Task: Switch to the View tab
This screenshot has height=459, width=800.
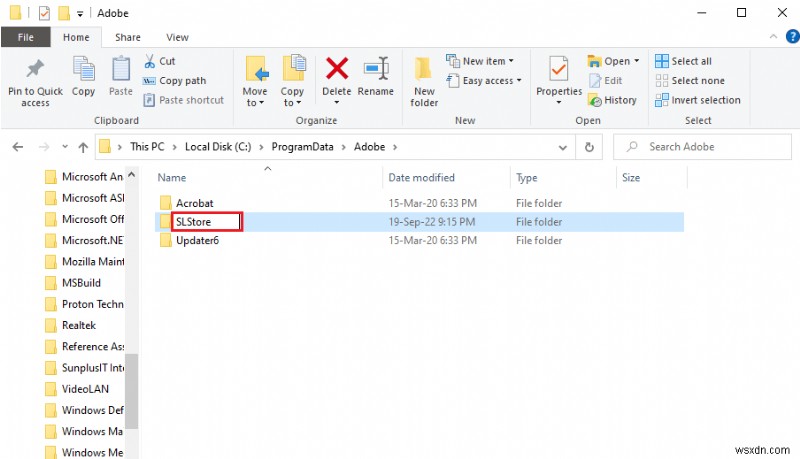Action: coord(177,37)
